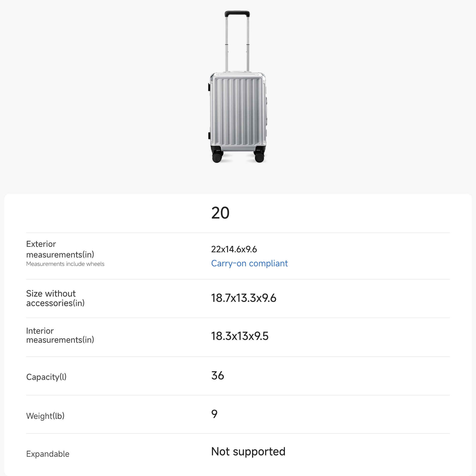The height and width of the screenshot is (476, 476).
Task: Click the 18.7x13.3x9.6 size value
Action: pos(244,298)
